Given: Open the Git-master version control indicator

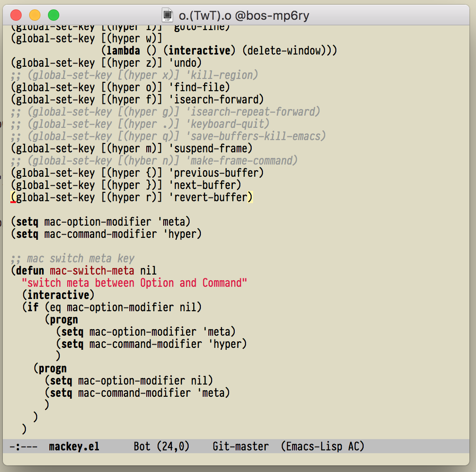Looking at the screenshot, I should [240, 446].
